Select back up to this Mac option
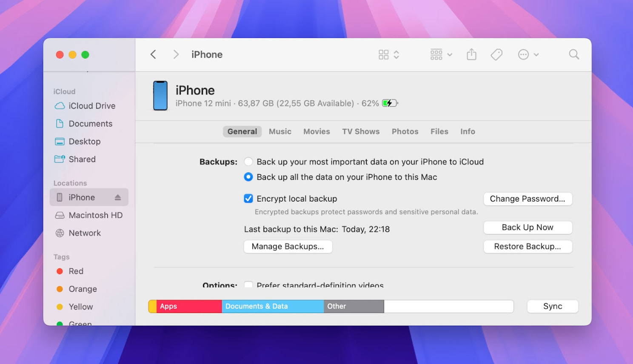Image resolution: width=633 pixels, height=364 pixels. tap(248, 177)
